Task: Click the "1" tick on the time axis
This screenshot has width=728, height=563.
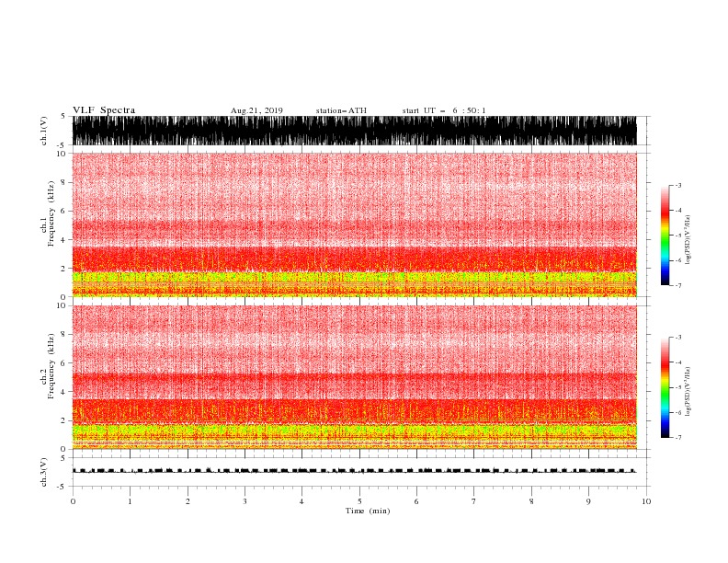Action: tap(130, 501)
